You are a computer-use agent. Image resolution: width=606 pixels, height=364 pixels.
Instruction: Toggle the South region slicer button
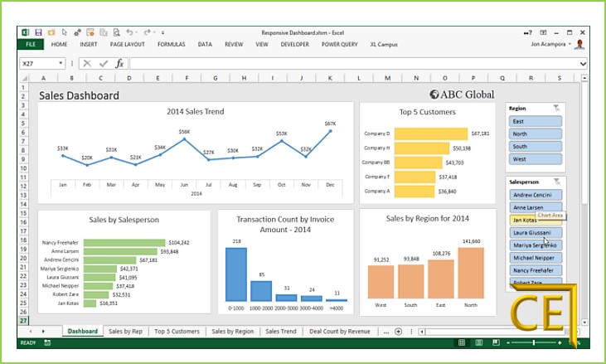536,147
